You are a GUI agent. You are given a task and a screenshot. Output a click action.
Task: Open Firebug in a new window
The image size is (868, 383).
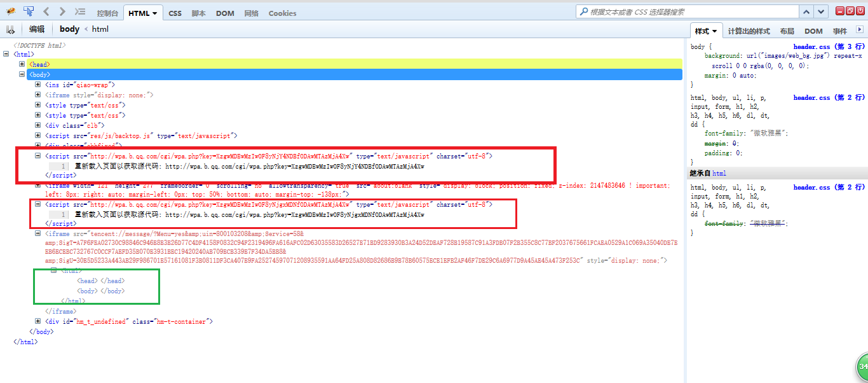click(850, 11)
